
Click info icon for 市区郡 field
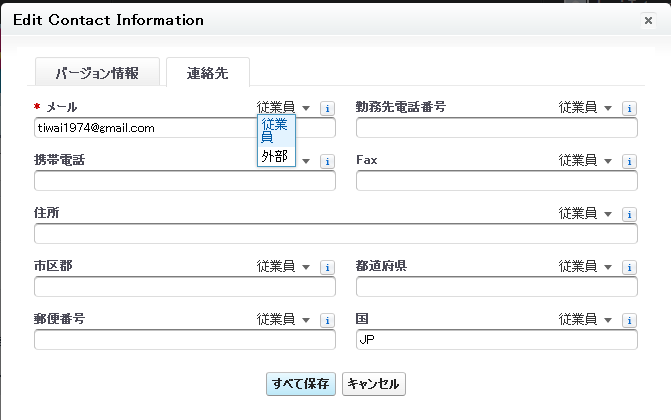pyautogui.click(x=327, y=267)
